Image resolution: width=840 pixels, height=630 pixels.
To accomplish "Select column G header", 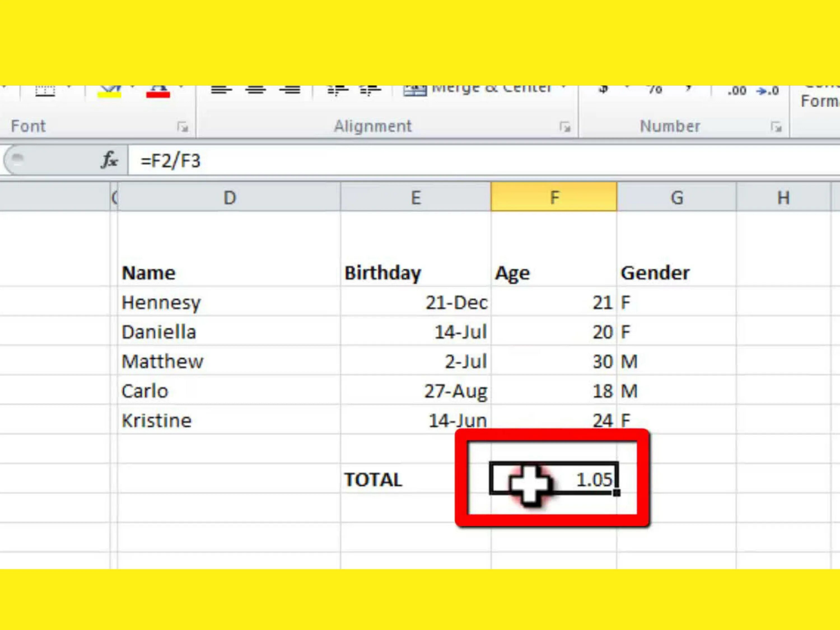I will (677, 197).
